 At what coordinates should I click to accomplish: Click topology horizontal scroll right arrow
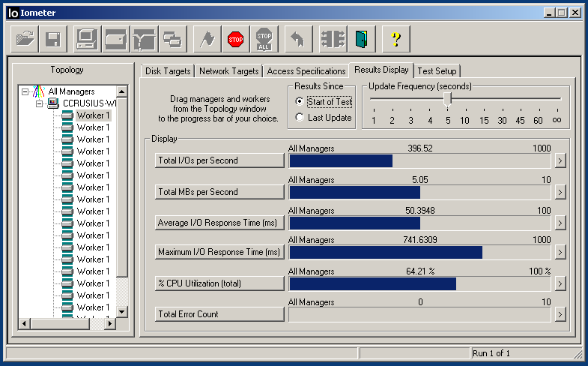[110, 323]
